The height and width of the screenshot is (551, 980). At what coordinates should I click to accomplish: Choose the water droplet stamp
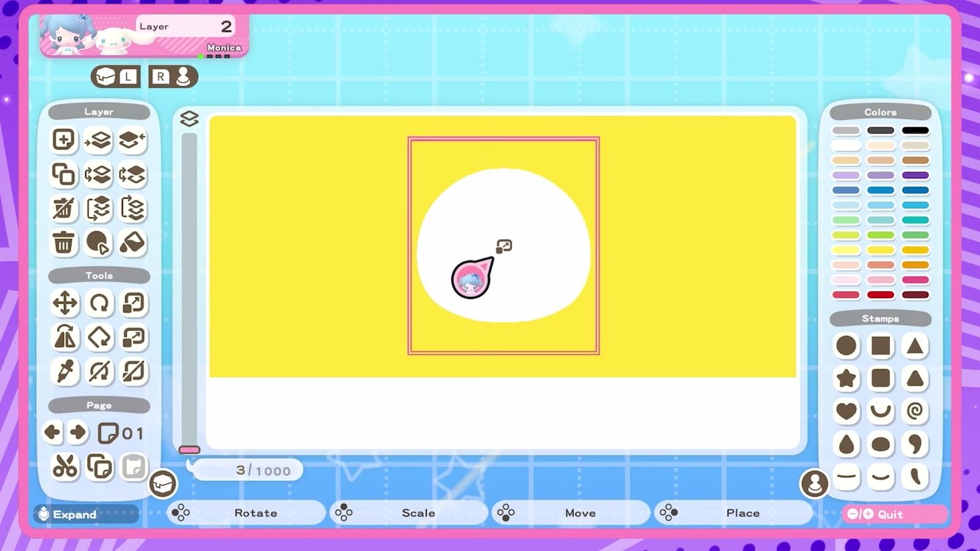(x=846, y=444)
